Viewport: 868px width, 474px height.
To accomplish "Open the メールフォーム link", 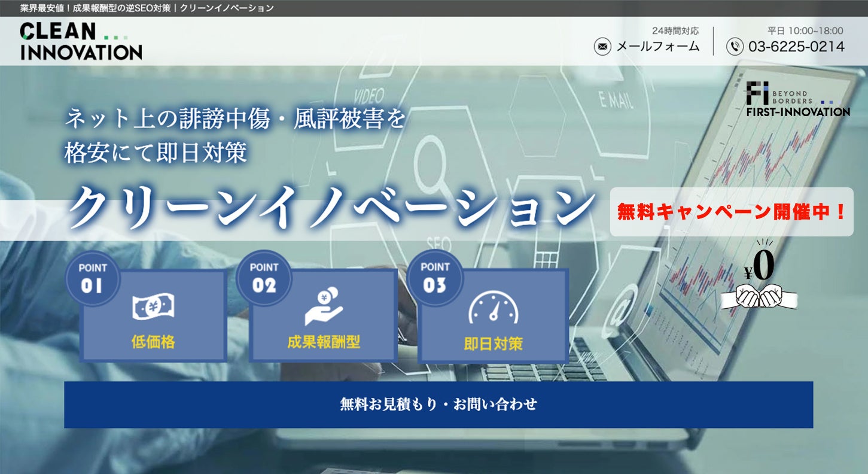I will pyautogui.click(x=657, y=46).
